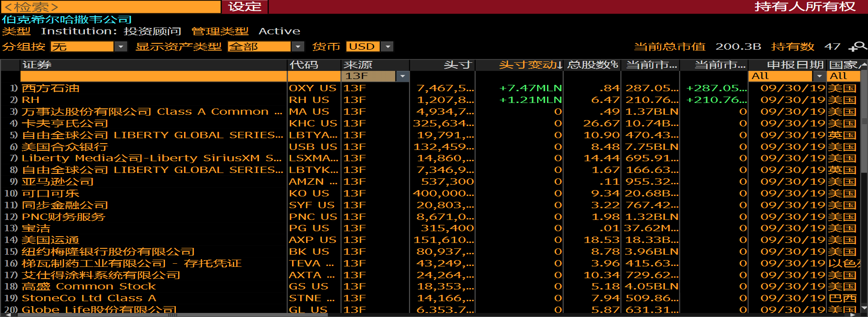Click the <检索> search input field
The image size is (868, 317).
tap(111, 7)
